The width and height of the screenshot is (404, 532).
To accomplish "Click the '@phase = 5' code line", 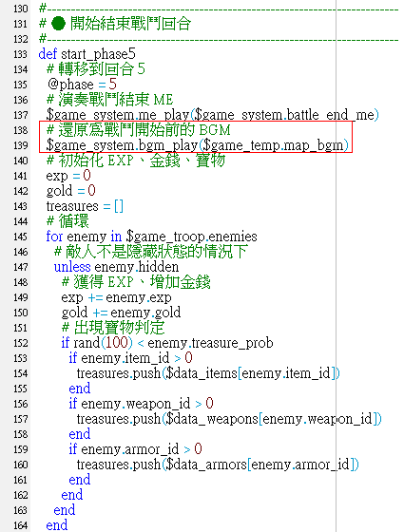I will click(82, 85).
